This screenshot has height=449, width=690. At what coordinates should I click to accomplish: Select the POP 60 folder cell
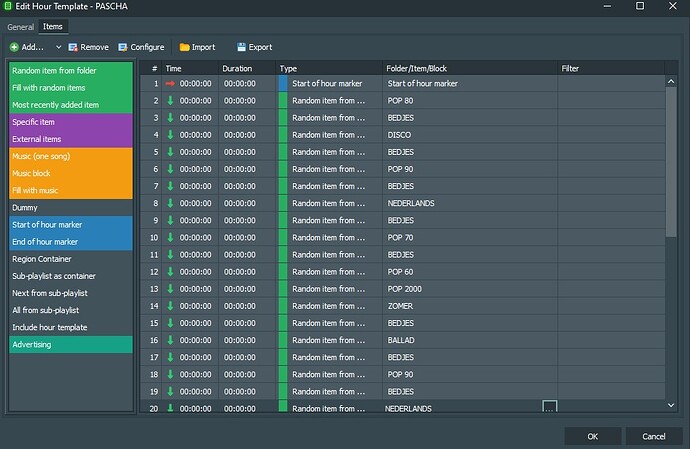[x=470, y=272]
